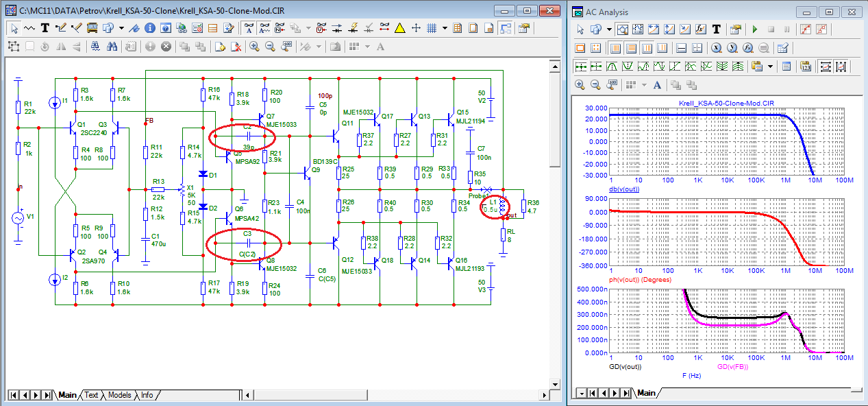This screenshot has height=406, width=868.
Task: Go to first page tab arrow in schematic window
Action: coord(12,395)
